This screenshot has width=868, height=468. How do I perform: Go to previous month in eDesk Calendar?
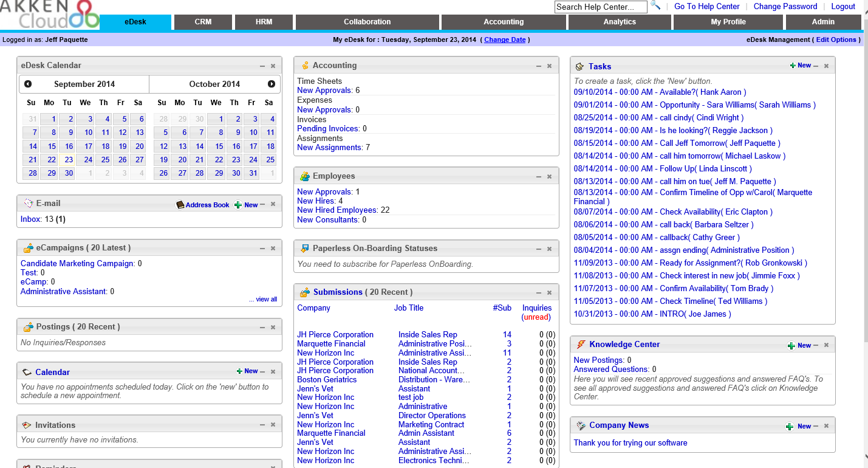tap(28, 84)
